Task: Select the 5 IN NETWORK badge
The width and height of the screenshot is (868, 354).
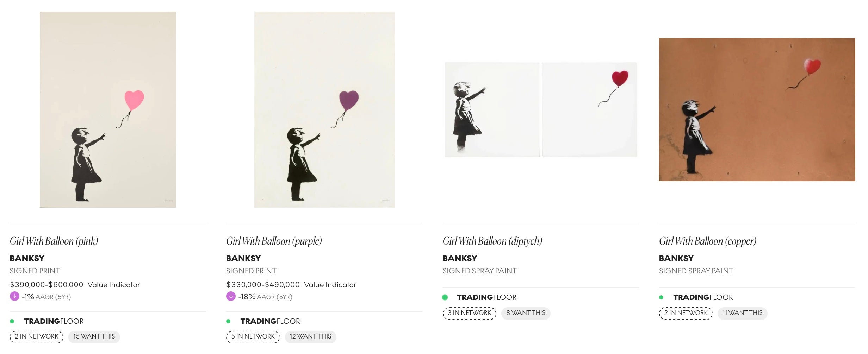Action: tap(253, 337)
